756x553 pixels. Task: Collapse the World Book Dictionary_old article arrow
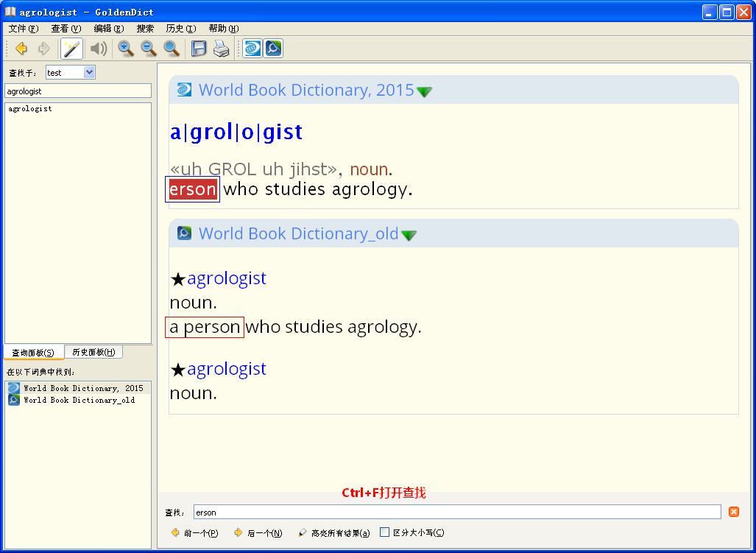409,236
